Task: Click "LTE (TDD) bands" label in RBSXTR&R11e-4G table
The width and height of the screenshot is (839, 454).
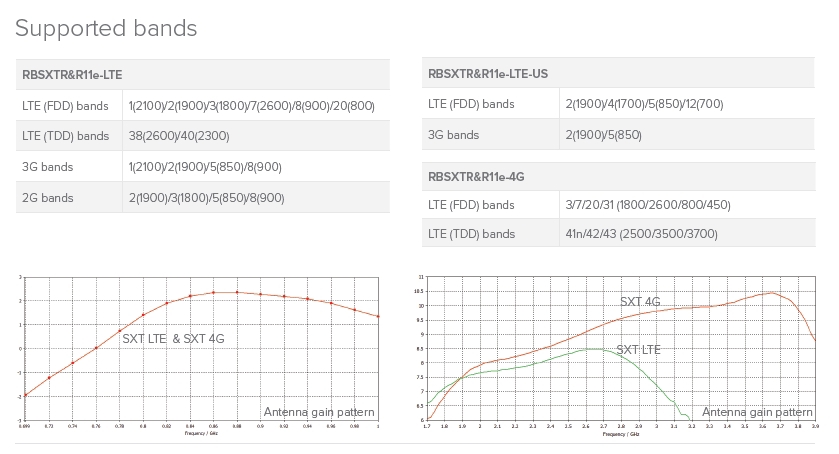Action: [471, 234]
